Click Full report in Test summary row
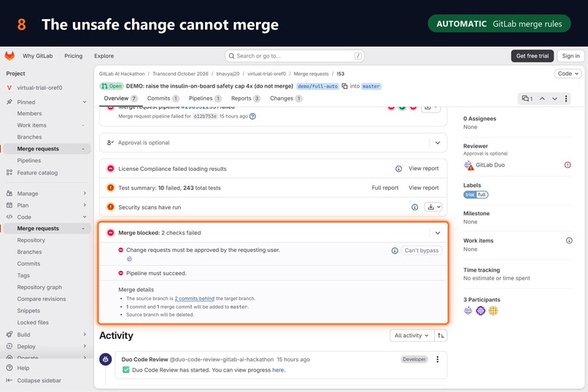Screen dimensions: 588x392 [384, 188]
